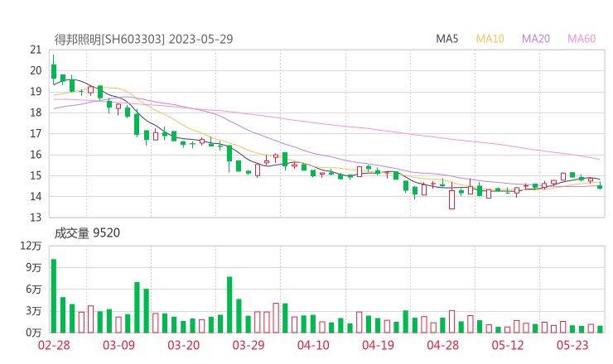
Task: Click the price axis value 15
Action: coord(36,175)
